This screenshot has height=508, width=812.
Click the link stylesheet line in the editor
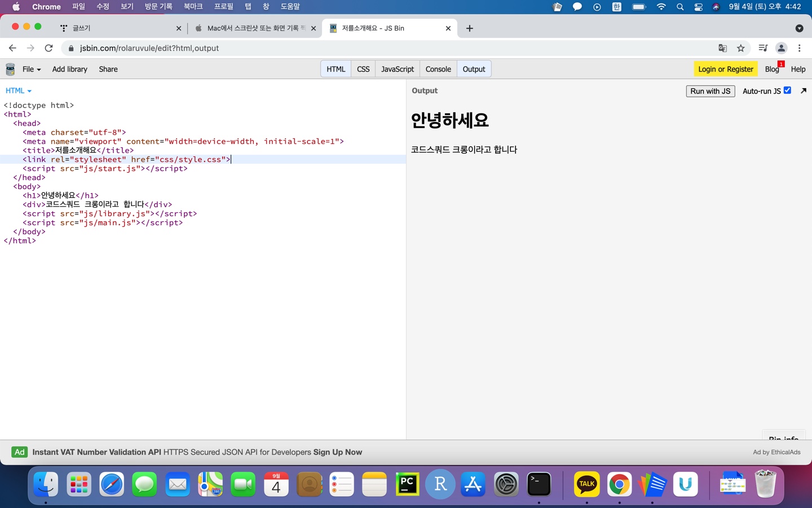(x=203, y=159)
